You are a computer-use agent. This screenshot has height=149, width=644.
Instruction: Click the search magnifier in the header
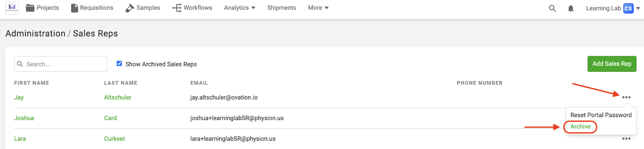(x=552, y=8)
